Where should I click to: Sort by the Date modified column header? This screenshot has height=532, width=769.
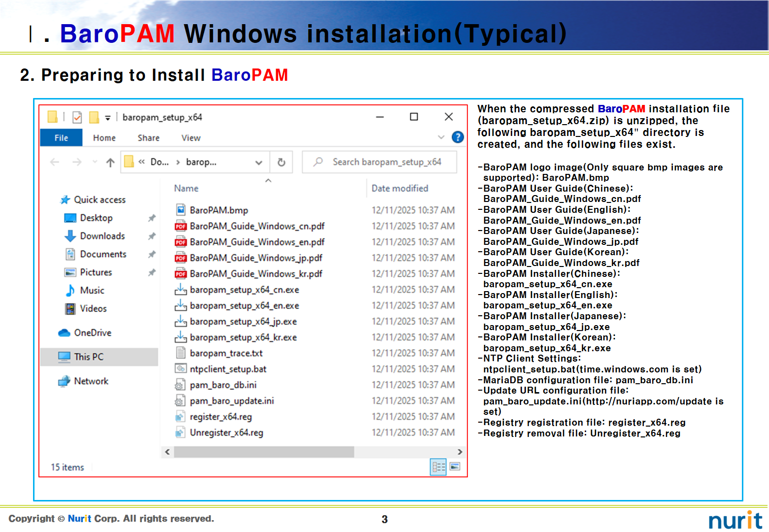[400, 188]
